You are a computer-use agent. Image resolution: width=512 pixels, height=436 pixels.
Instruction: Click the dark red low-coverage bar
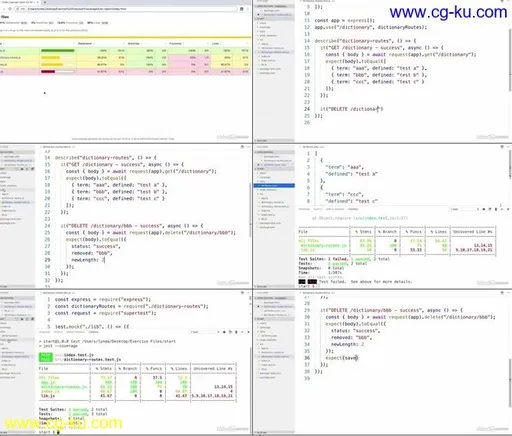pyautogui.click(x=48, y=71)
